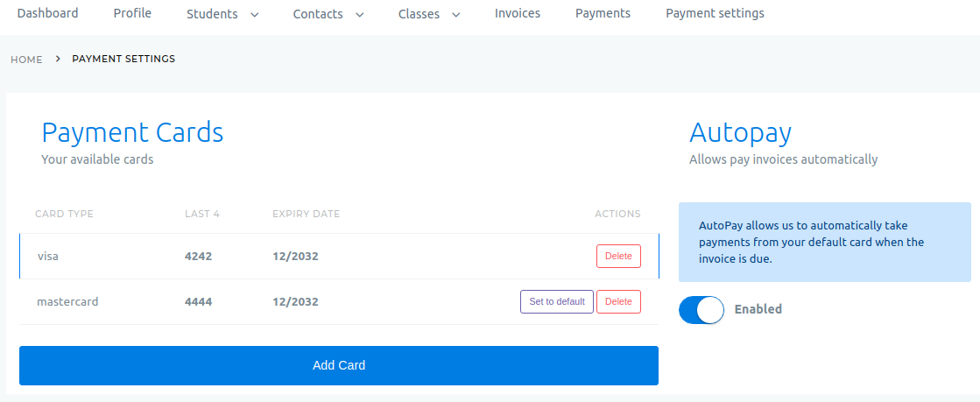This screenshot has width=980, height=402.
Task: Click the HOME breadcrumb link
Action: click(26, 60)
